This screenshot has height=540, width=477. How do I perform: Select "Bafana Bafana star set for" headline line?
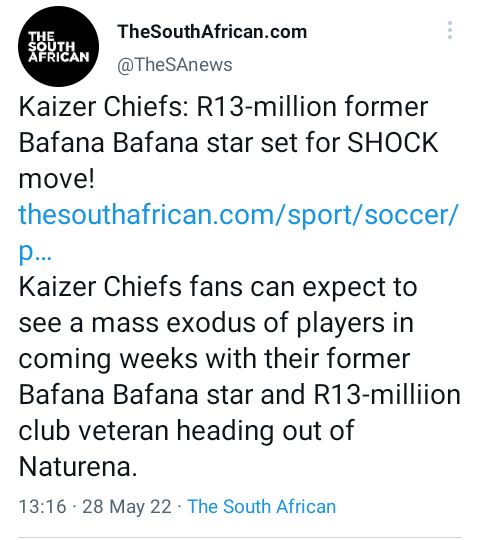point(180,143)
